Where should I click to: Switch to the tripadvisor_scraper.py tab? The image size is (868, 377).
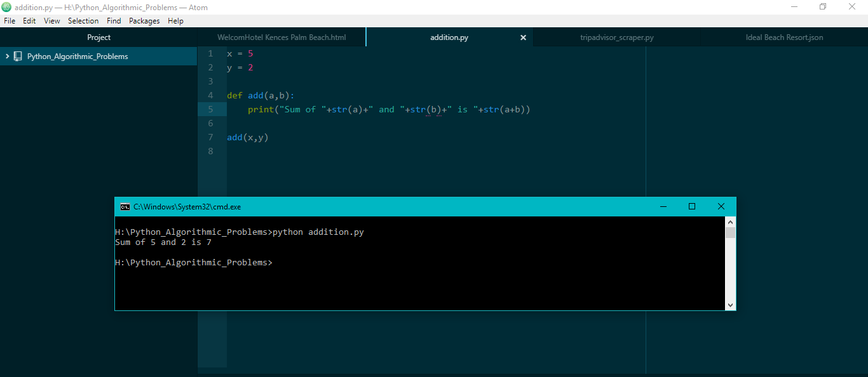coord(616,37)
